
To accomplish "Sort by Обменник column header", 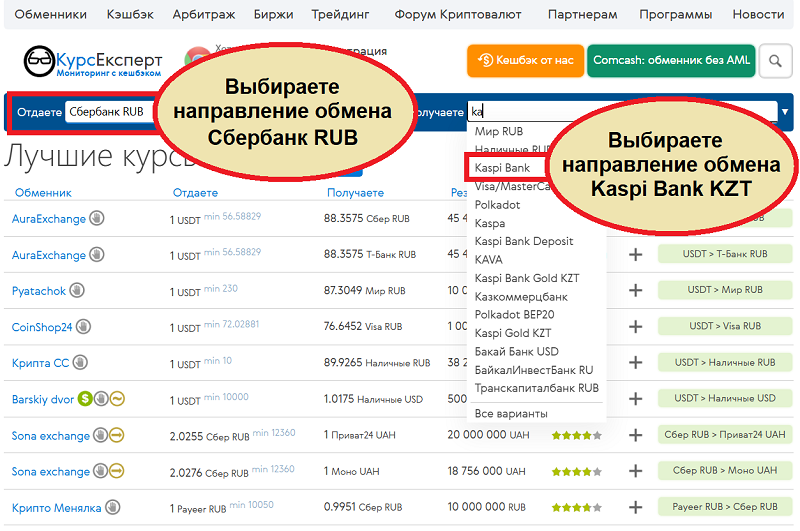I will click(43, 193).
